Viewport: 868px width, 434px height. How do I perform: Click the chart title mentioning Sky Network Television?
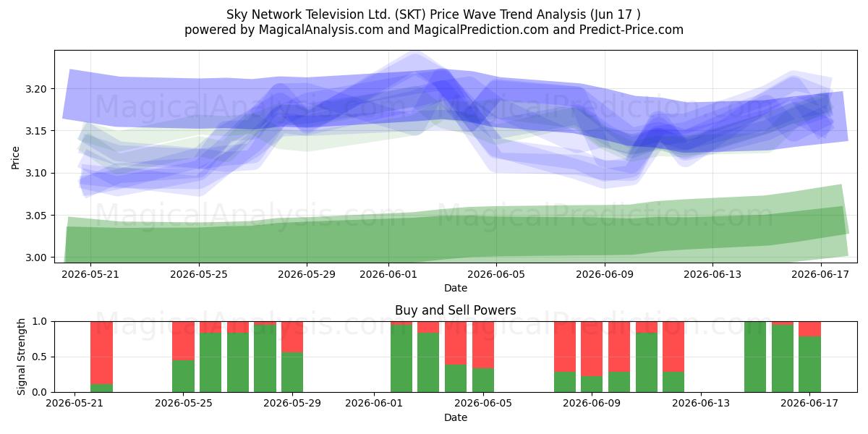[x=434, y=14]
